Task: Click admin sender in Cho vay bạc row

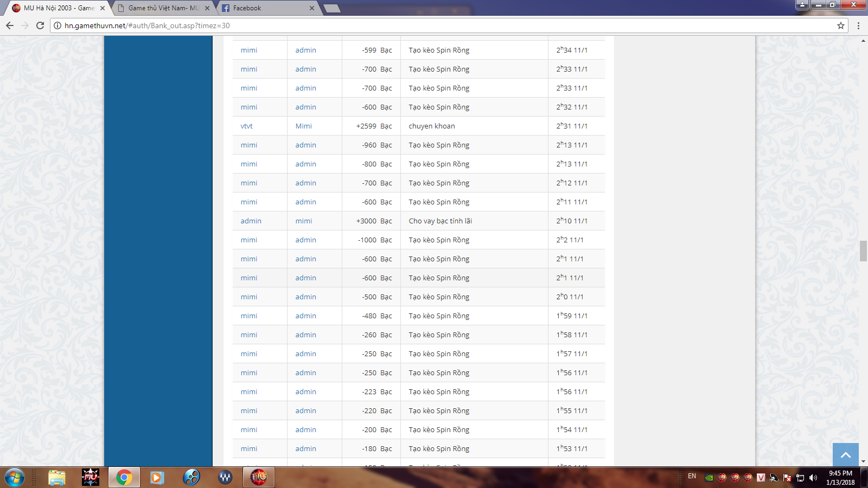Action: [x=251, y=221]
